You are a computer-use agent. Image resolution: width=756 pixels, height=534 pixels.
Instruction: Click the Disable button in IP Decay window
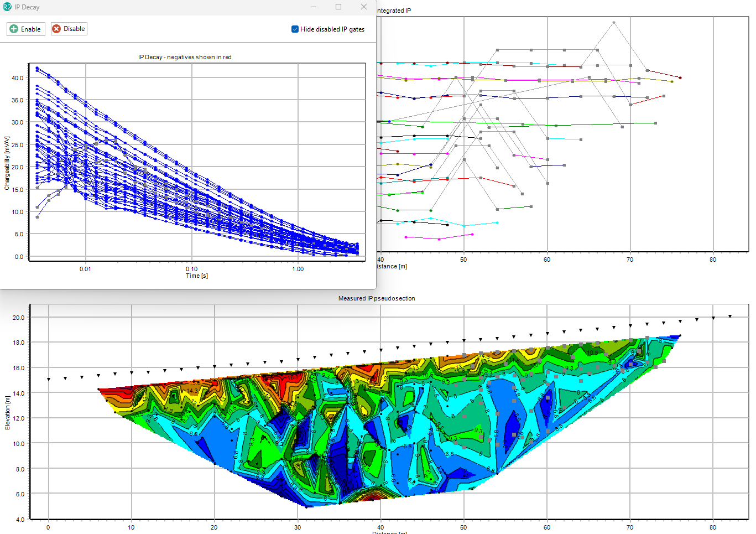69,29
